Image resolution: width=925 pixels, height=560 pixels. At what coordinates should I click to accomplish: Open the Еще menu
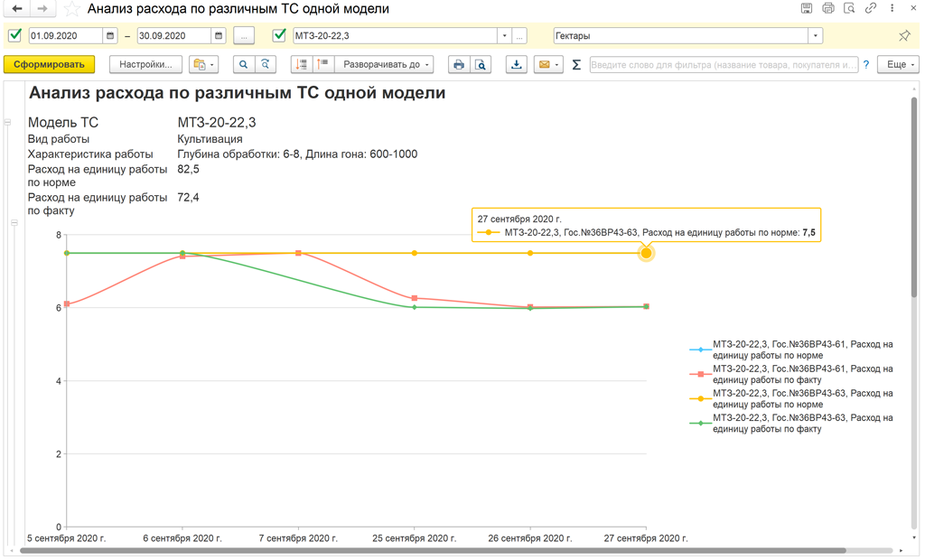[x=900, y=65]
